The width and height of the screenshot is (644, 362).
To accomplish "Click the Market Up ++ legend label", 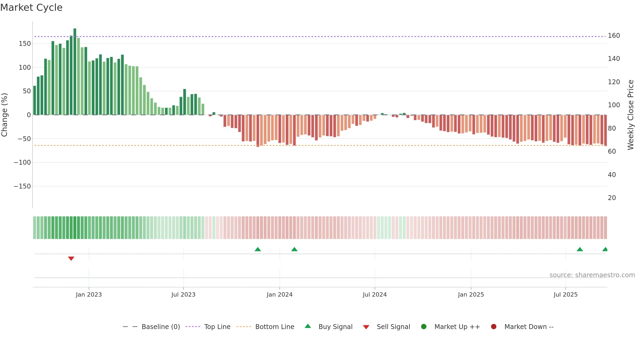I will pyautogui.click(x=457, y=327).
